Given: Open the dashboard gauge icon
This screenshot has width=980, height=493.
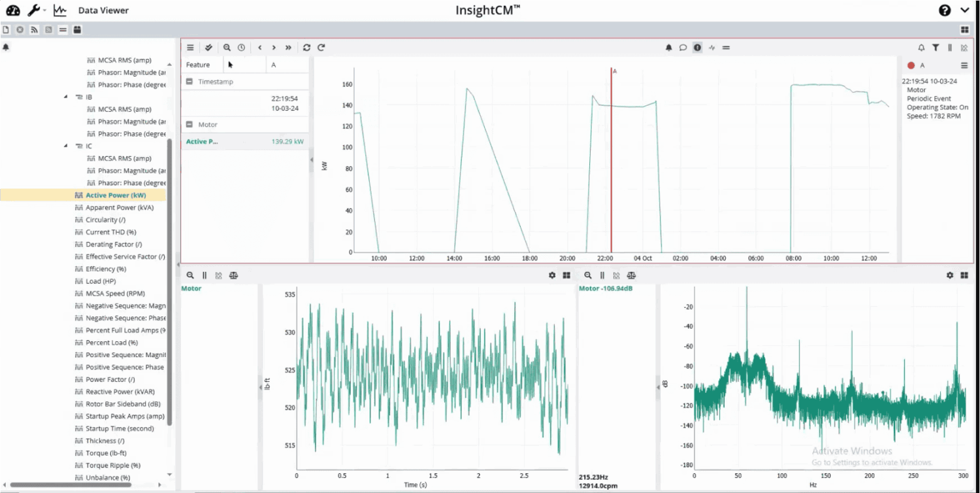Looking at the screenshot, I should (x=12, y=10).
